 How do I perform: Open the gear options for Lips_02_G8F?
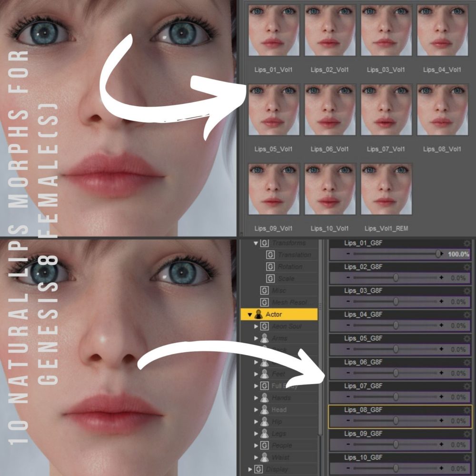[467, 267]
